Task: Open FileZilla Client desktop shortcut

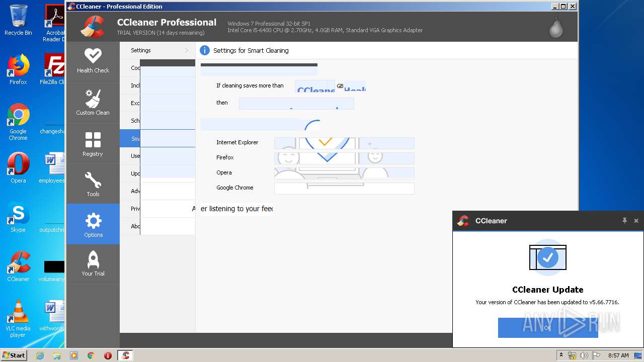Action: [53, 69]
